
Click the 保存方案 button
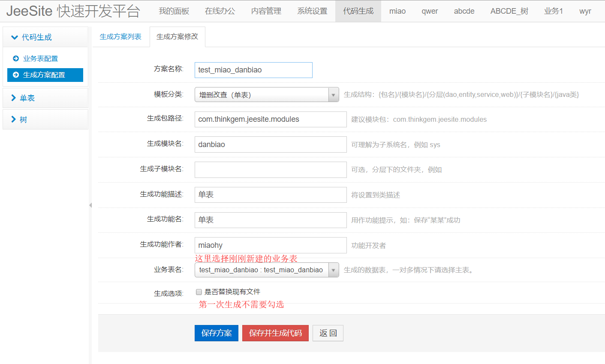pyautogui.click(x=217, y=333)
